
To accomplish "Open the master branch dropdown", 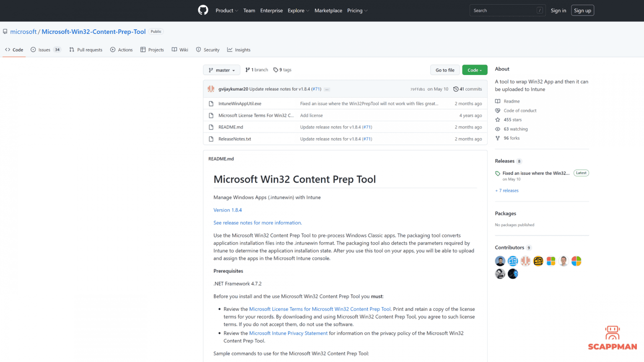I will click(221, 70).
